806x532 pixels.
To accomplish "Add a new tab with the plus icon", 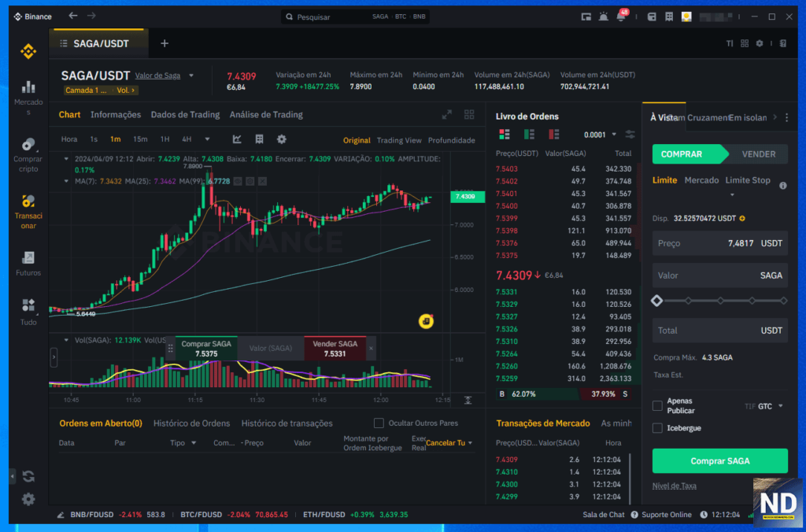I will 165,43.
